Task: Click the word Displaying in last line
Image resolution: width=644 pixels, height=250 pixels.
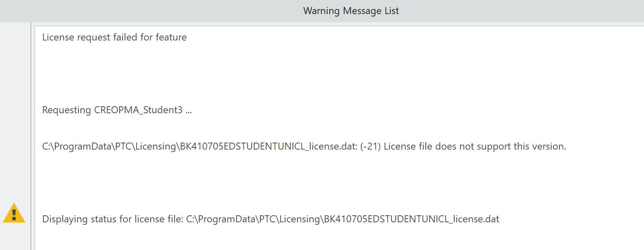Action: pos(63,219)
